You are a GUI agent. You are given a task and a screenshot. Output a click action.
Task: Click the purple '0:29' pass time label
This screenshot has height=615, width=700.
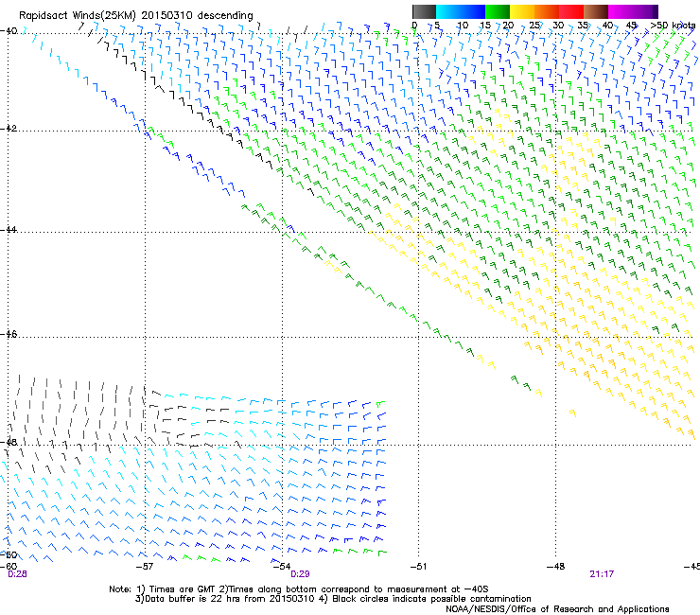(300, 574)
